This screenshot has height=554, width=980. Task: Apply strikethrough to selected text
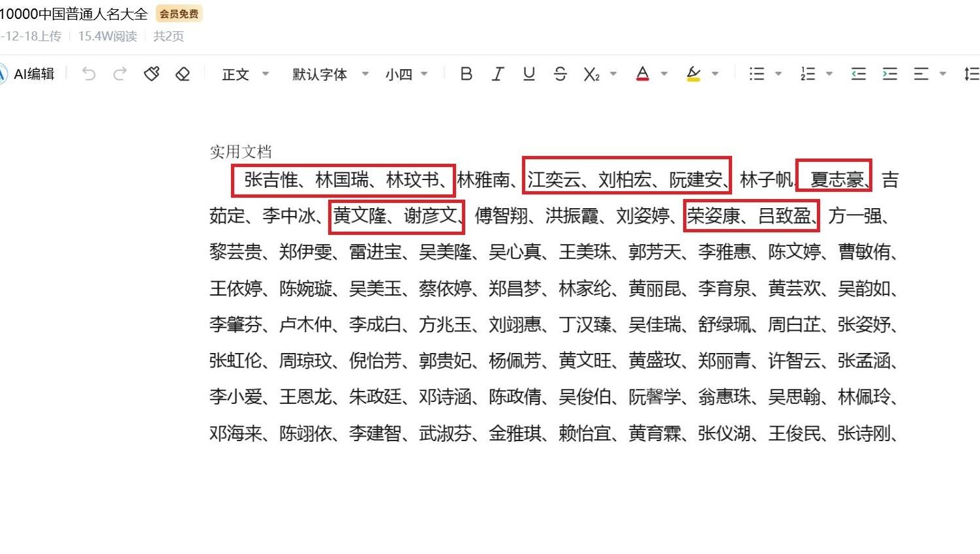pos(560,74)
